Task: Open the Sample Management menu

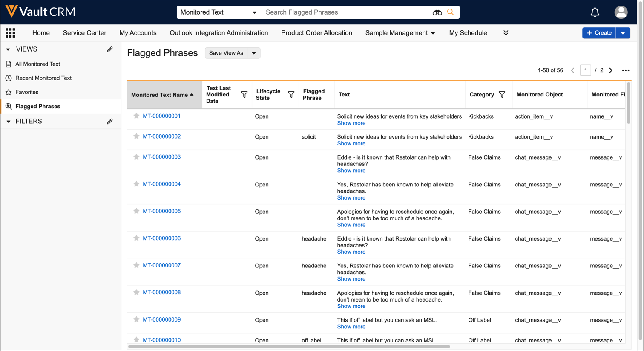Action: coord(400,33)
